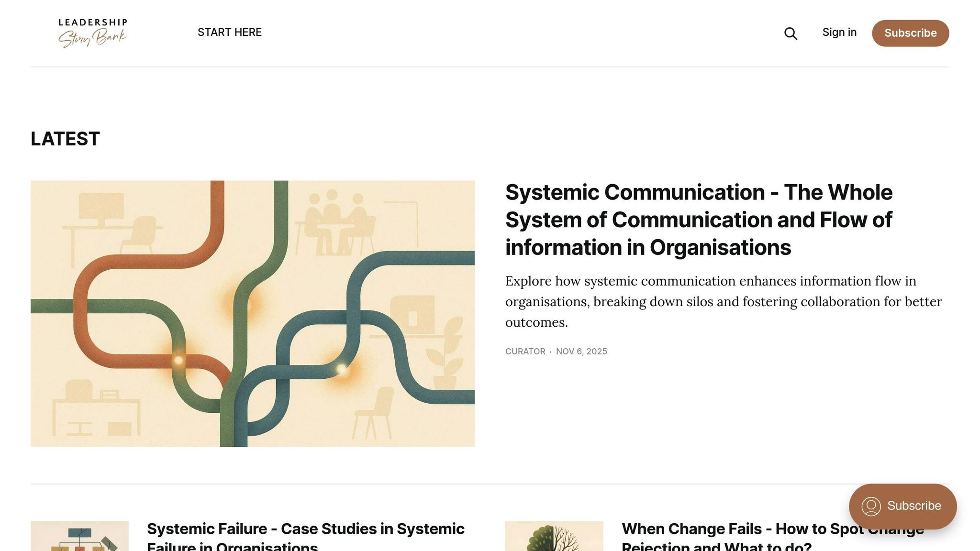Click the LEADERSHIP text in the logo
The width and height of the screenshot is (980, 551).
[93, 22]
